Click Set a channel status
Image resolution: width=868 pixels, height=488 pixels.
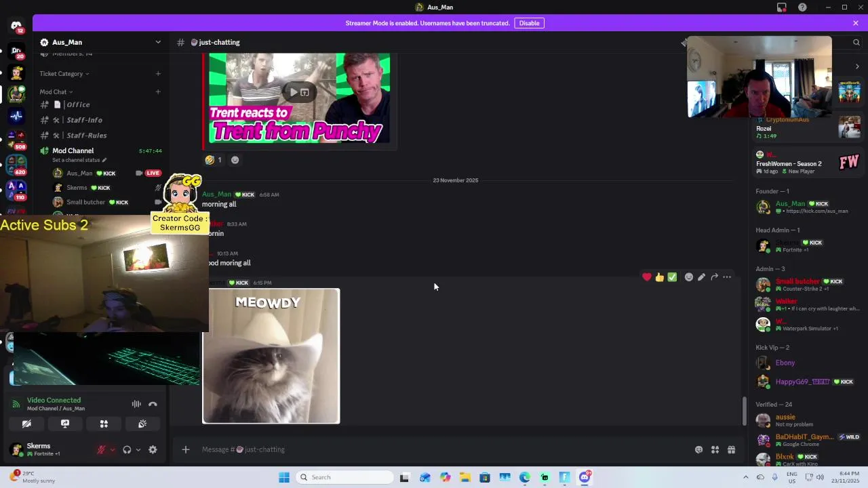pyautogui.click(x=79, y=160)
